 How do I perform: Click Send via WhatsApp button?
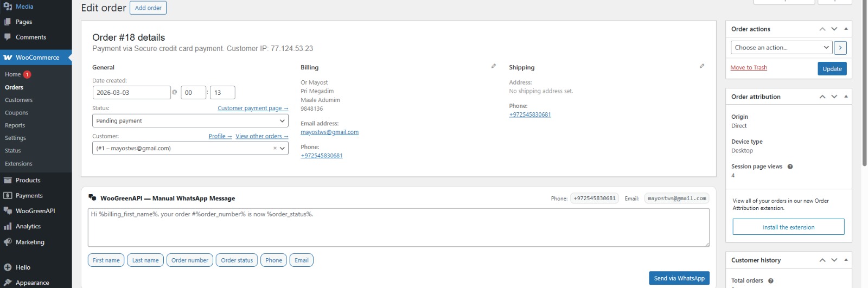coord(679,278)
